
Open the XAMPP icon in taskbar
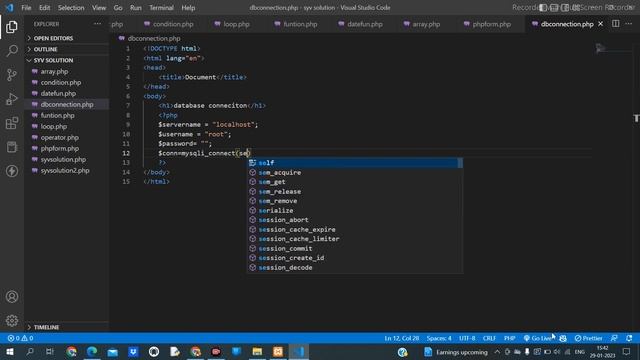coord(278,352)
